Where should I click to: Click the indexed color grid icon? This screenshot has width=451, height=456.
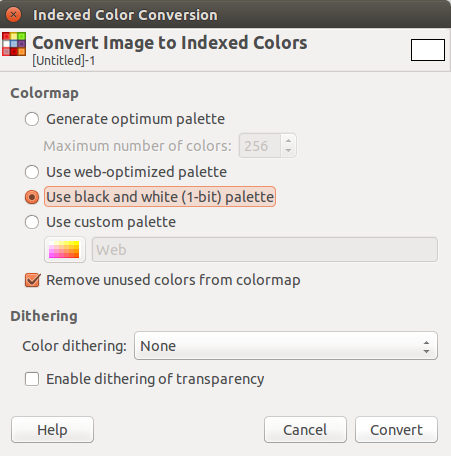point(14,44)
